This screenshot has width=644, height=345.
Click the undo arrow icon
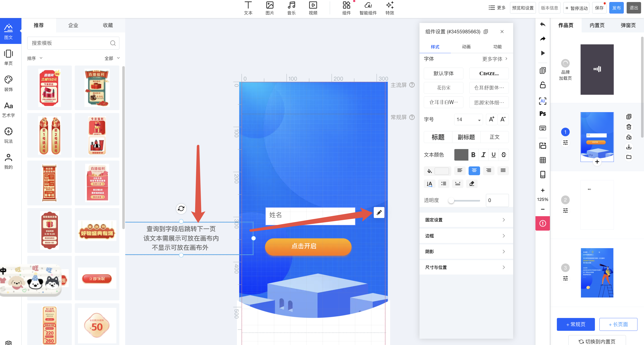(x=542, y=25)
